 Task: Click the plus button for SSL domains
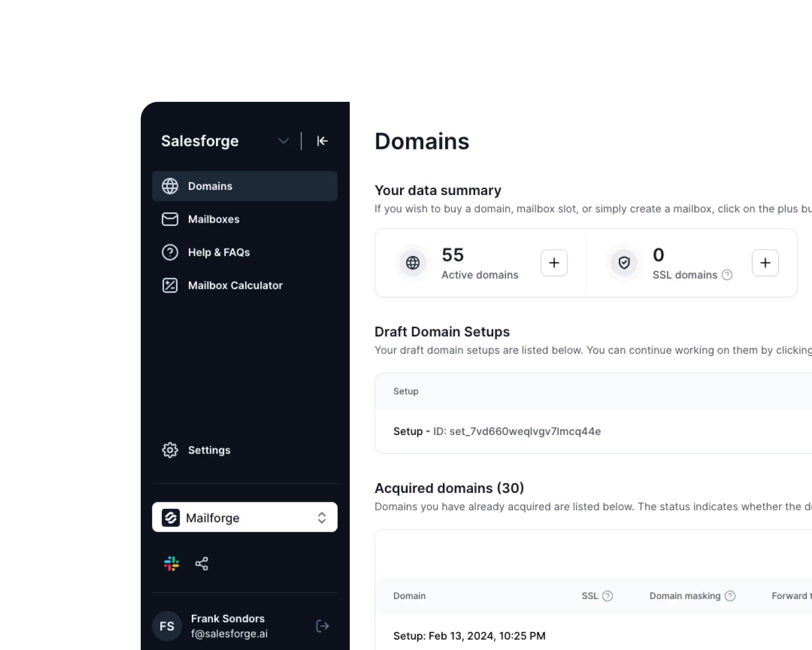pyautogui.click(x=765, y=263)
